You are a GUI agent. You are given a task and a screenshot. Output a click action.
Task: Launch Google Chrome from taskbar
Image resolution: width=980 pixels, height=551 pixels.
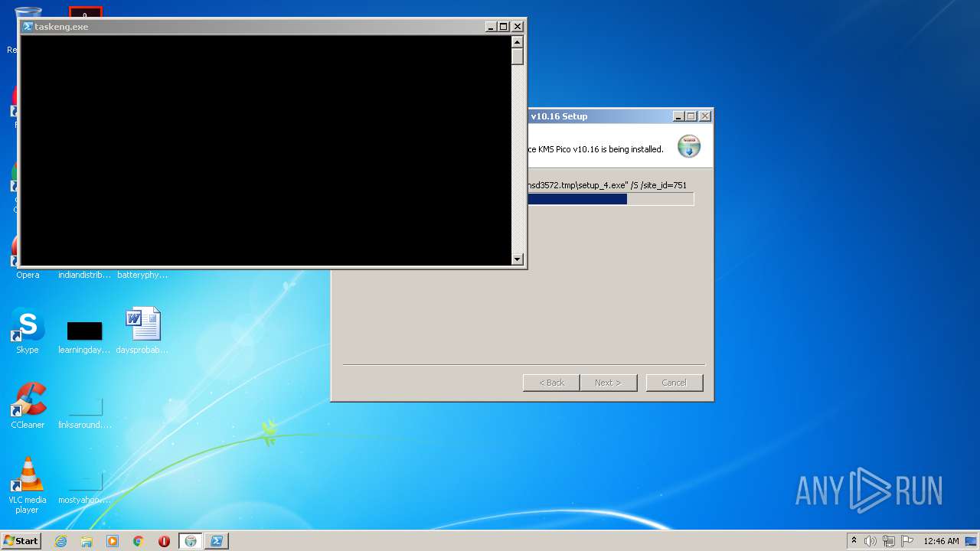point(139,541)
